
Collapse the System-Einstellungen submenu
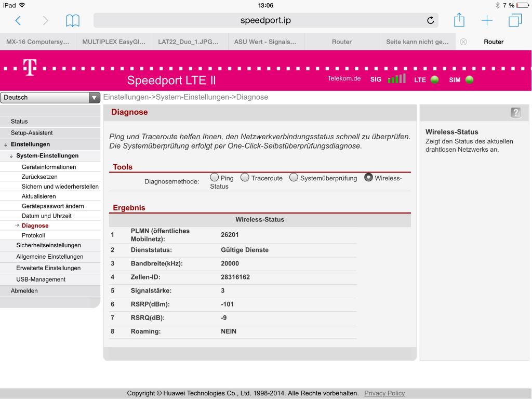point(11,156)
